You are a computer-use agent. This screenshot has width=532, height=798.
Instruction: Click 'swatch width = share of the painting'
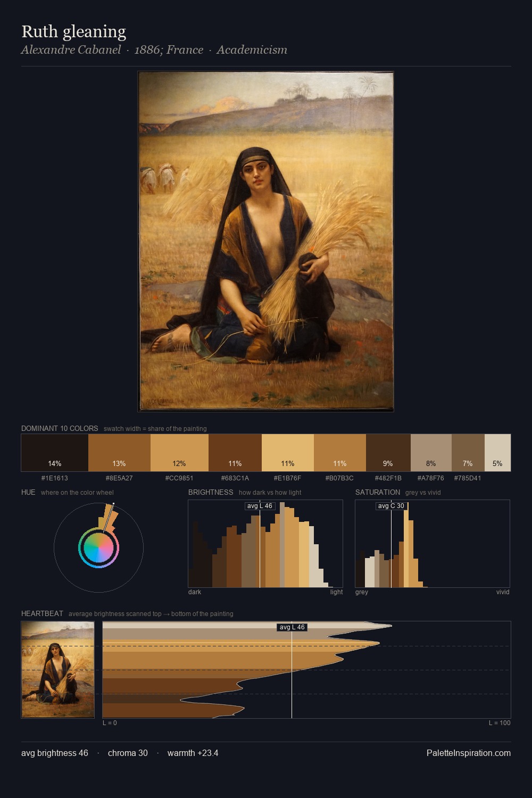pyautogui.click(x=155, y=429)
